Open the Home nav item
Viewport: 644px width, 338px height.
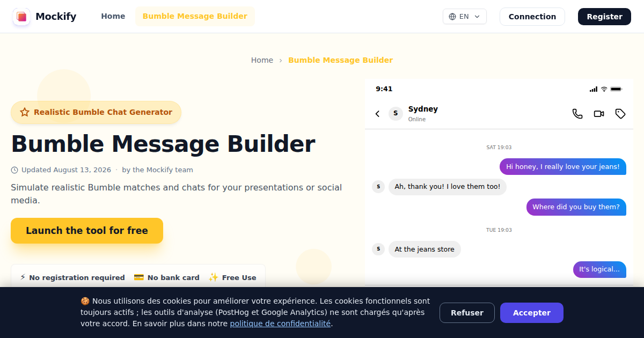[113, 16]
